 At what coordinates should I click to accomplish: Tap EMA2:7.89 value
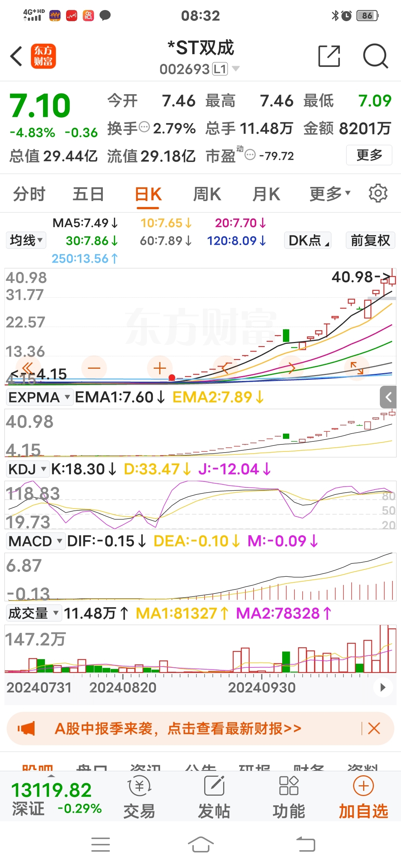pyautogui.click(x=218, y=397)
